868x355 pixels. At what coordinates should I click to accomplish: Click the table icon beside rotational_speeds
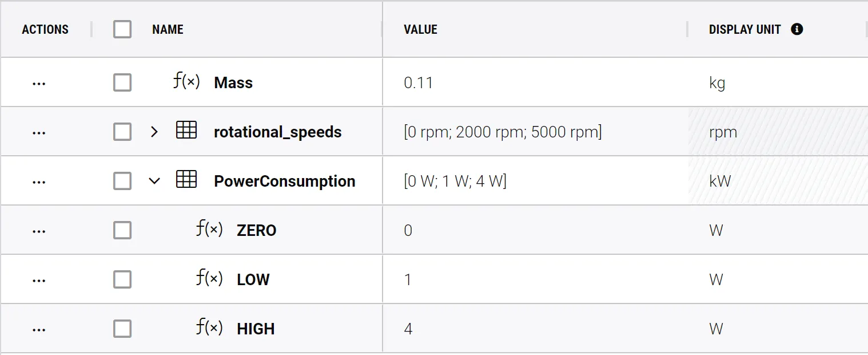tap(186, 131)
